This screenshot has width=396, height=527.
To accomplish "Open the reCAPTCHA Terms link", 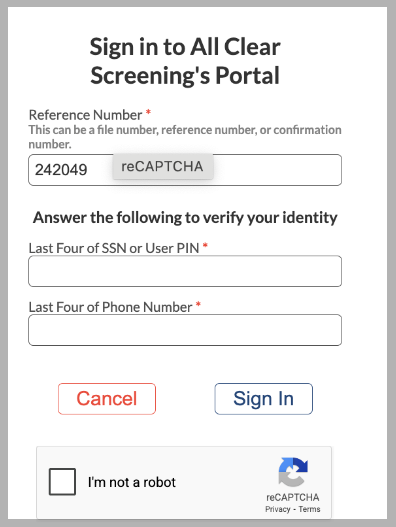I will pos(309,509).
